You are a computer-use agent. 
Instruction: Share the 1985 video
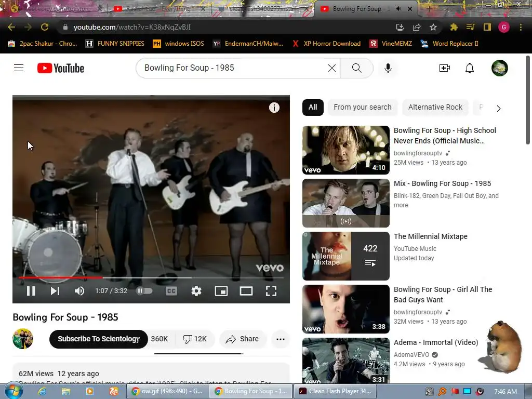(243, 339)
